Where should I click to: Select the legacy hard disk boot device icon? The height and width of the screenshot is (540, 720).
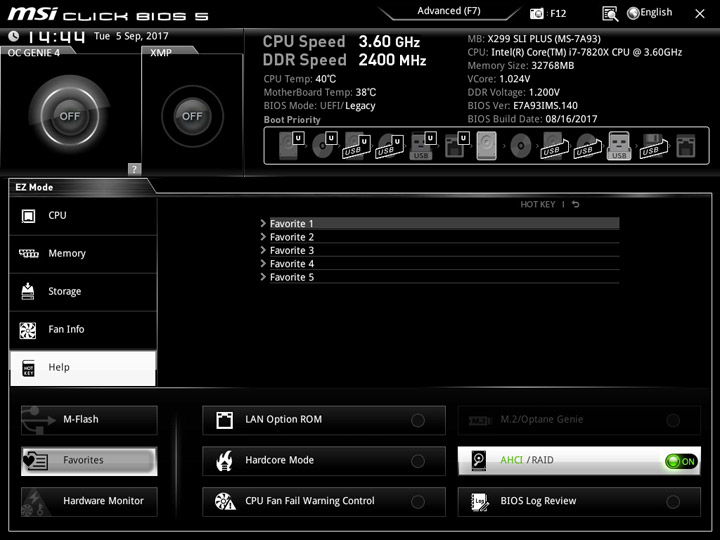[x=487, y=146]
